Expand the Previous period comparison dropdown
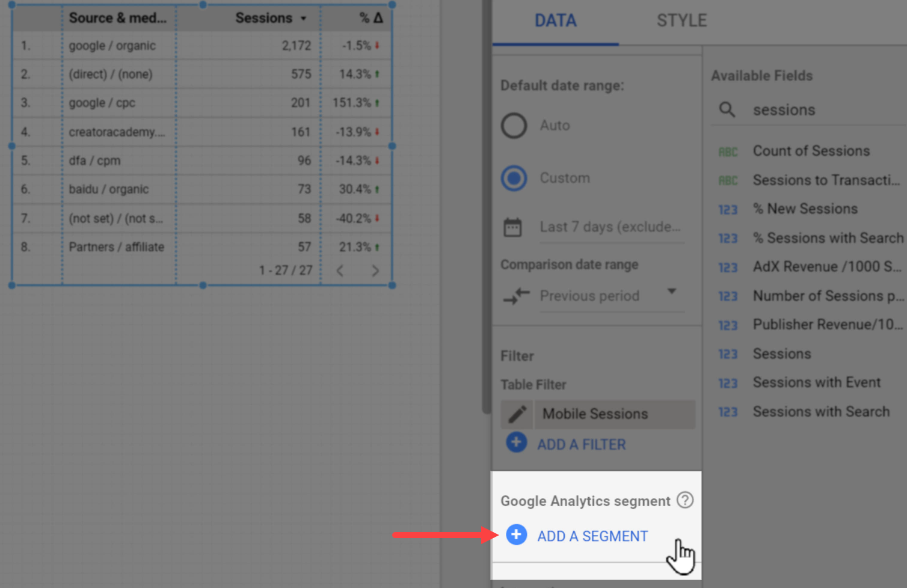This screenshot has width=907, height=588. (x=672, y=292)
